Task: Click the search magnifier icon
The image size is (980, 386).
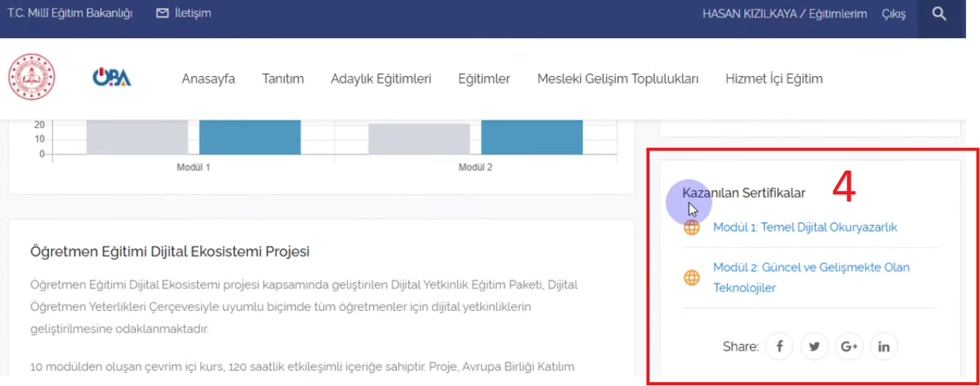Action: click(x=939, y=14)
